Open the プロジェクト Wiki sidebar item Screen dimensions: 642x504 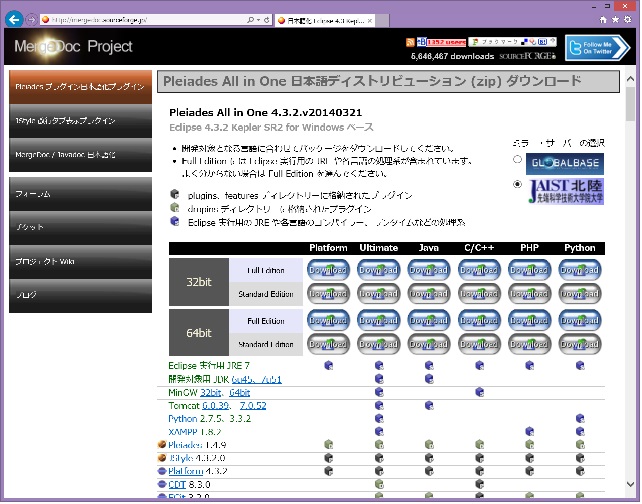coord(80,262)
